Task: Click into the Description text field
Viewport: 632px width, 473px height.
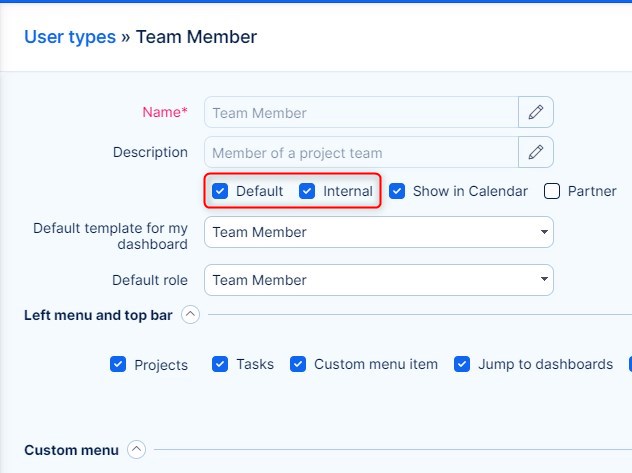Action: click(x=361, y=152)
